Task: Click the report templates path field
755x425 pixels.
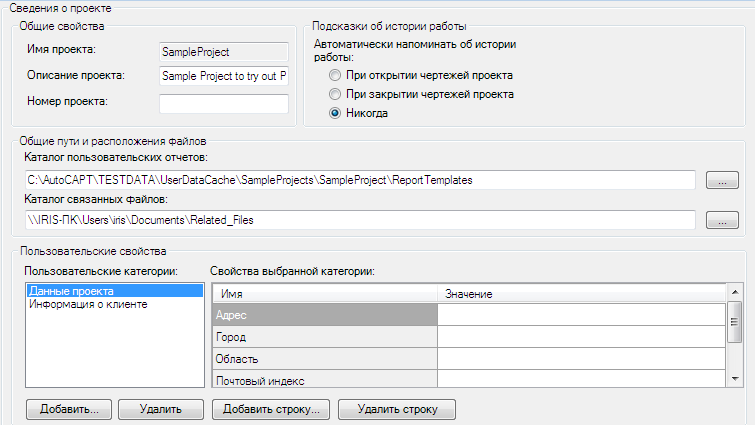Action: point(360,180)
